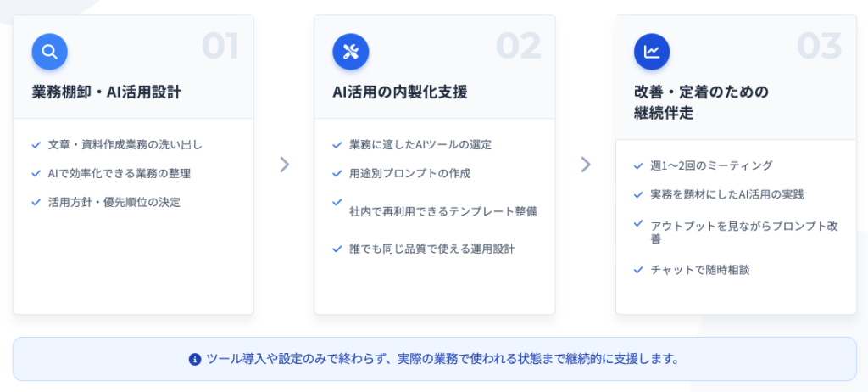Viewport: 868px width, 392px height.
Task: Select the AI活用の内製化支援 heading
Action: click(400, 92)
